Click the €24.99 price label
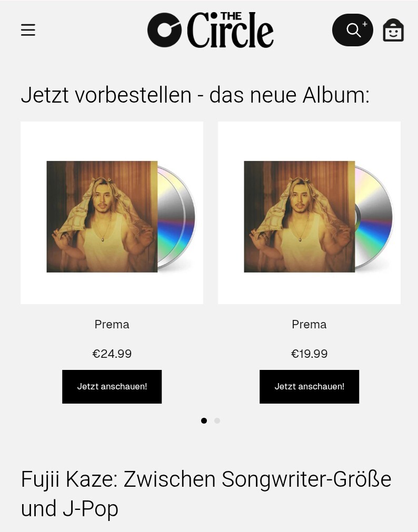The height and width of the screenshot is (532, 418). [112, 354]
